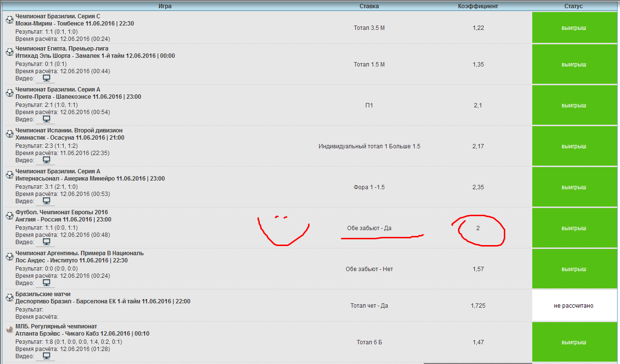Click выигрыш status for Лос Андес - Институто

point(574,269)
